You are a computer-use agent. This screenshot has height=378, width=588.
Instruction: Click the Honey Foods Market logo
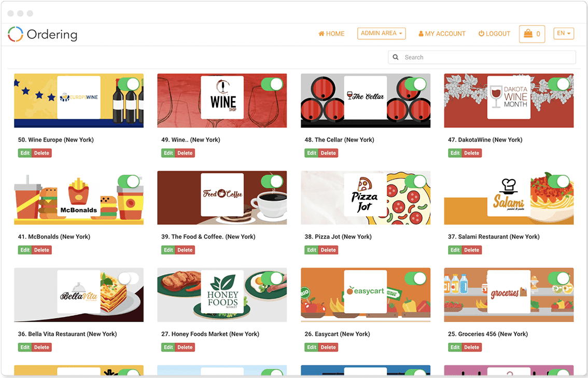coord(222,292)
